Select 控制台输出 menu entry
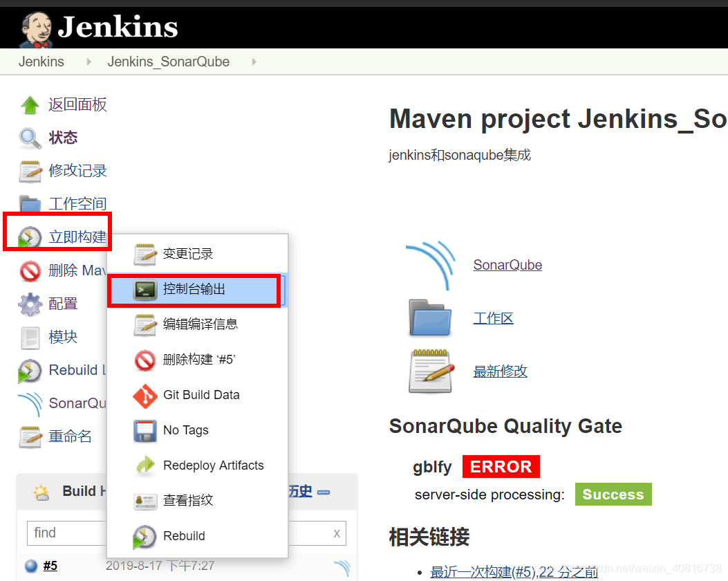Screen dimensions: 728x581 click(194, 289)
